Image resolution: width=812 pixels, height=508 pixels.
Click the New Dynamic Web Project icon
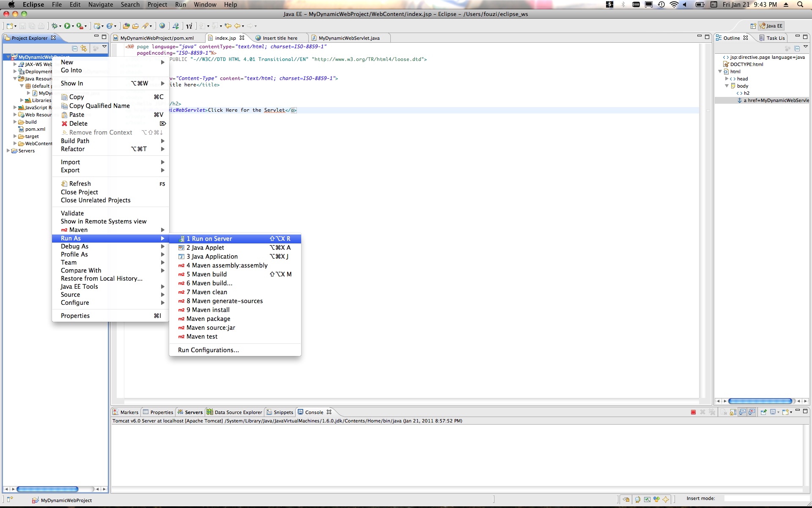[97, 26]
